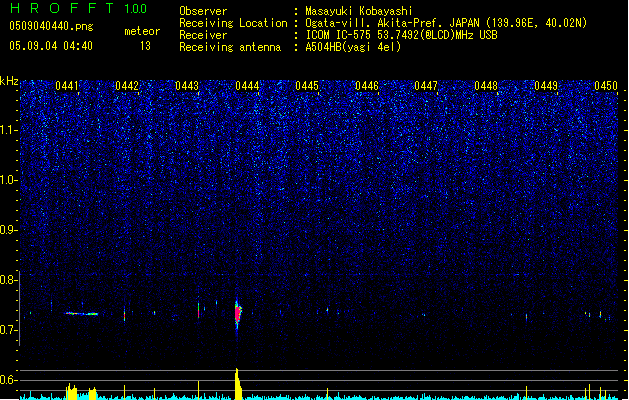This screenshot has height=400, width=629.
Task: Click the 0446 time marker
Action: point(367,86)
